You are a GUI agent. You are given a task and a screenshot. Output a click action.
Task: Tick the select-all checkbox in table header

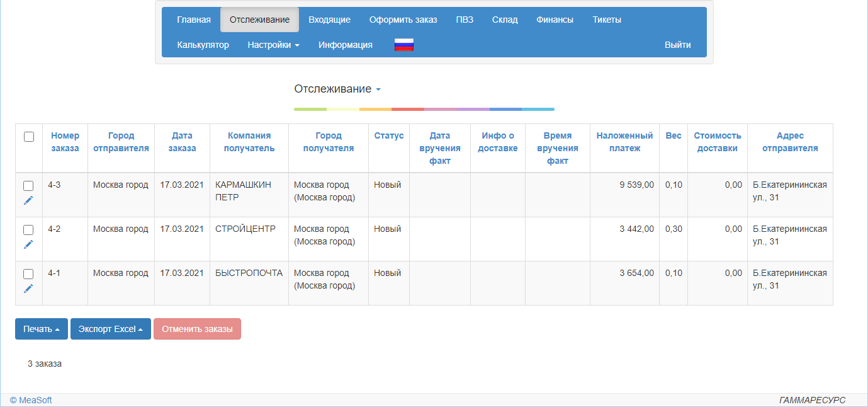29,137
